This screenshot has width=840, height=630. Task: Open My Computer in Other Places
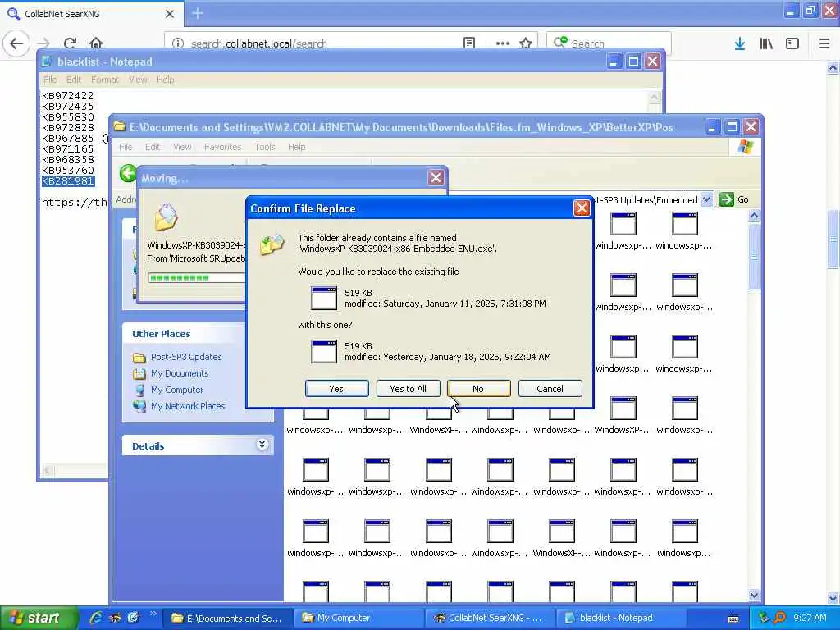coord(177,390)
